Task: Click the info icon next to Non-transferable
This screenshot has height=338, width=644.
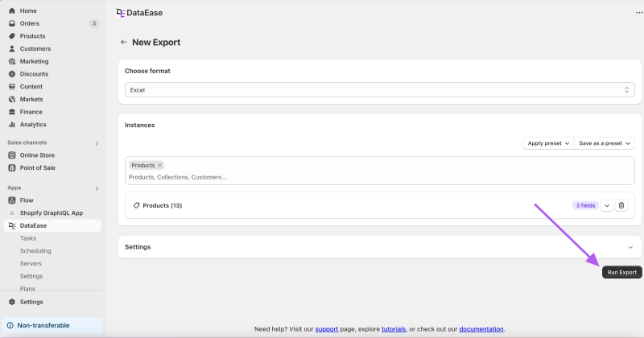Action: coord(10,325)
